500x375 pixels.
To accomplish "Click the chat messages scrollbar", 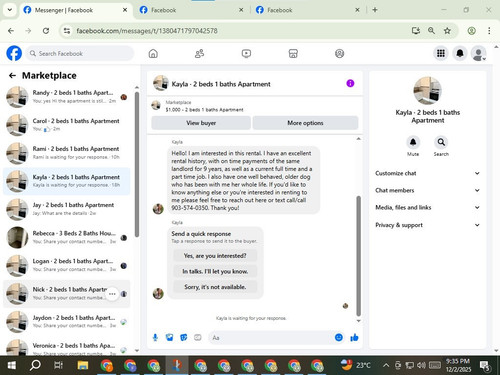I will click(359, 256).
